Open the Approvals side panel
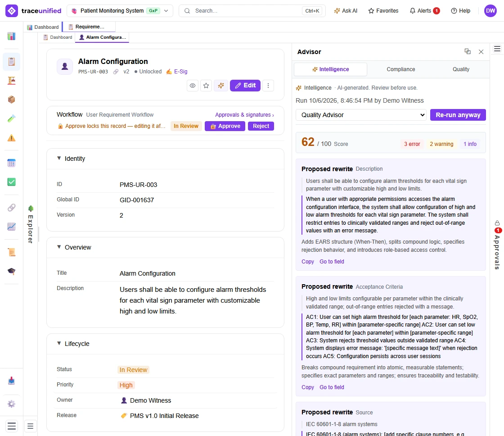Image resolution: width=504 pixels, height=436 pixels. (x=497, y=245)
